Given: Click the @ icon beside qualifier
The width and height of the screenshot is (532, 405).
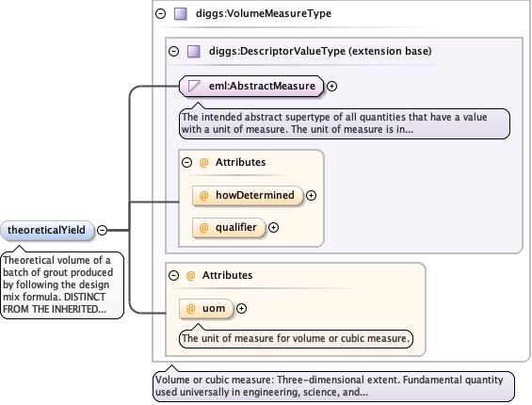Looking at the screenshot, I should pyautogui.click(x=203, y=227).
